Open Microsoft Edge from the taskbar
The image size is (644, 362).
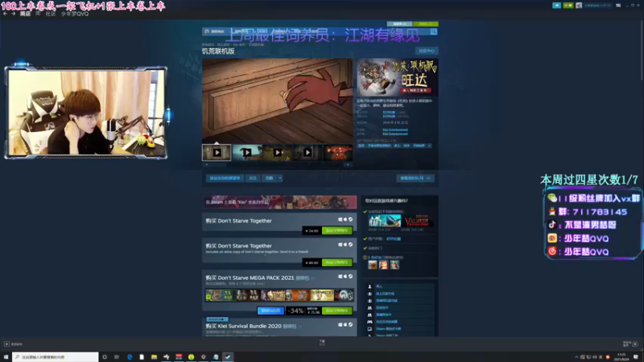click(x=130, y=357)
